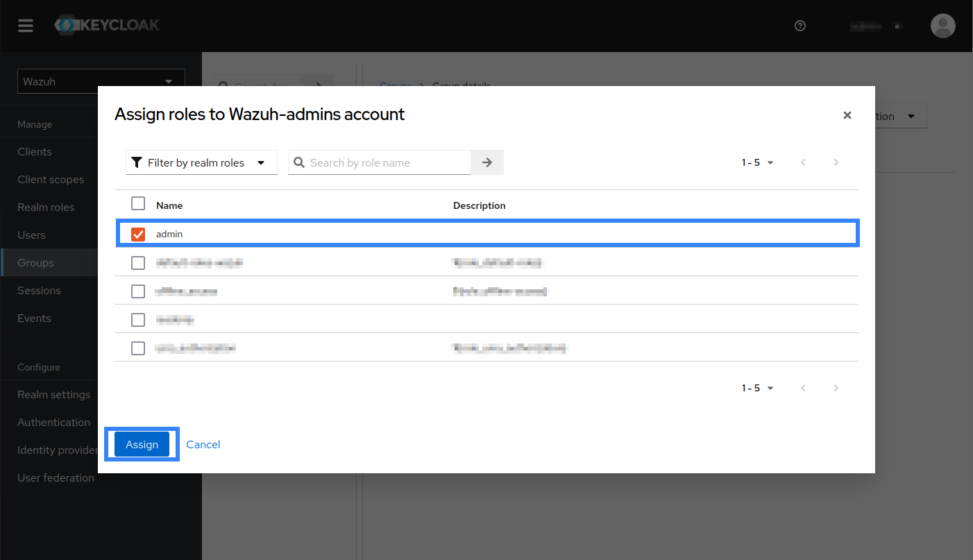Go to previous page in bottom pagination
Screen dimensions: 973x560
803,388
